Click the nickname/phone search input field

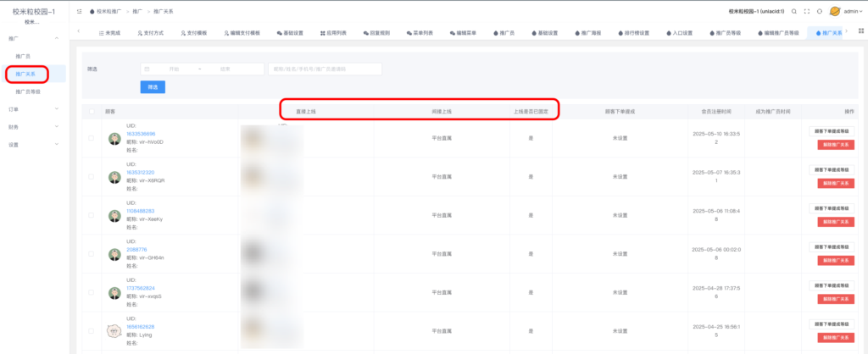[x=325, y=69]
